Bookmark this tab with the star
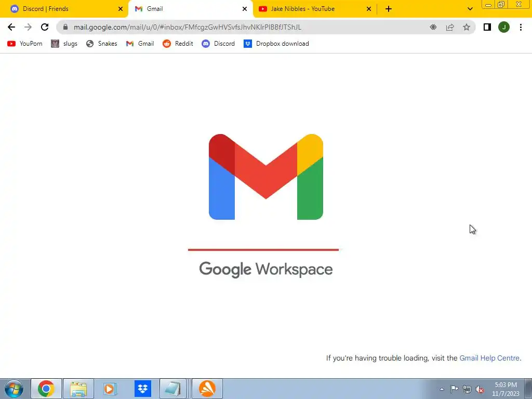 [x=467, y=27]
